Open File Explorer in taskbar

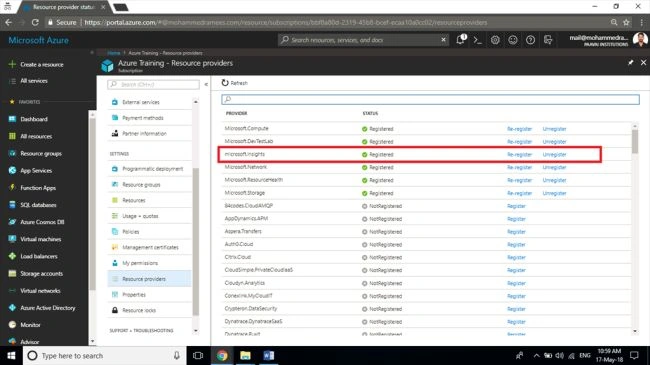245,355
